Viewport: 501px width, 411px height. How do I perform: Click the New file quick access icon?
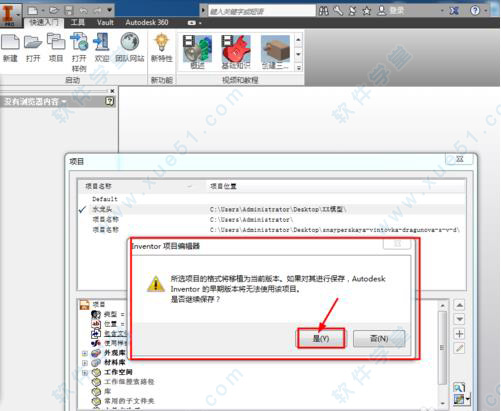(x=32, y=11)
